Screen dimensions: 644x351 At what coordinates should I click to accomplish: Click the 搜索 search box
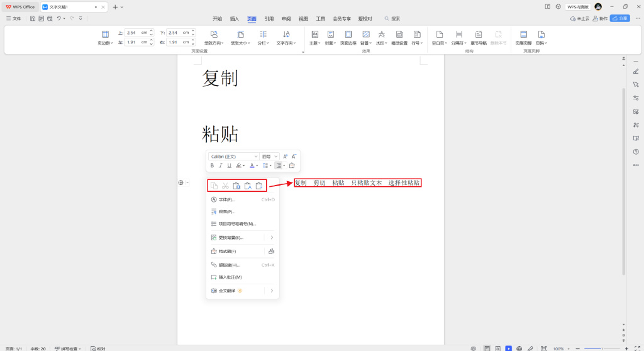click(x=392, y=18)
